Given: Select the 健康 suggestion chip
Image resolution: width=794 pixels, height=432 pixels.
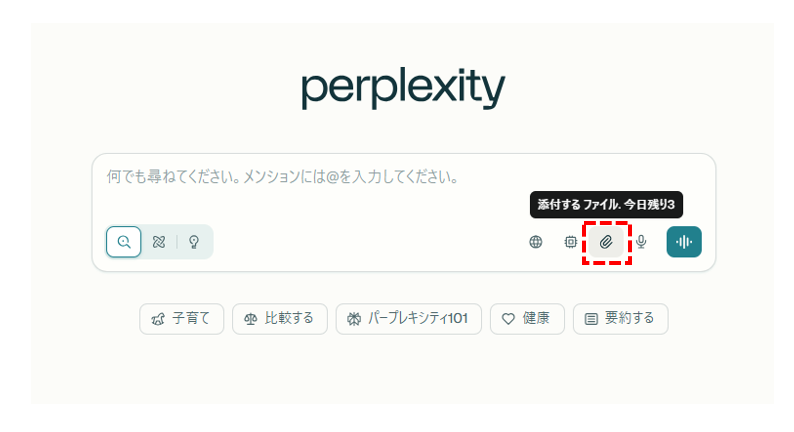Looking at the screenshot, I should (x=527, y=319).
